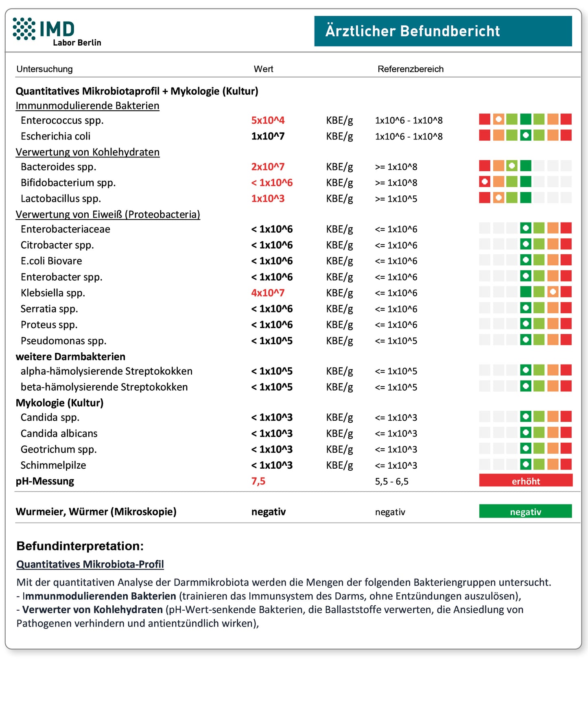Open the Quantitatives Mikrobiota-Profil link
This screenshot has height=714, width=588.
click(x=90, y=564)
